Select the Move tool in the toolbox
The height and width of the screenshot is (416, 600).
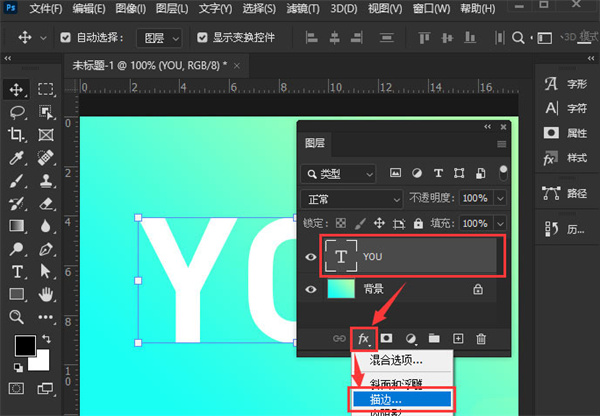click(16, 90)
